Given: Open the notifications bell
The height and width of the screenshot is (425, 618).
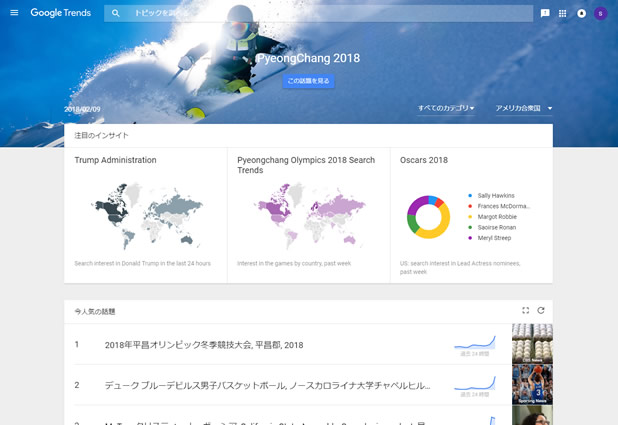Looking at the screenshot, I should (581, 13).
